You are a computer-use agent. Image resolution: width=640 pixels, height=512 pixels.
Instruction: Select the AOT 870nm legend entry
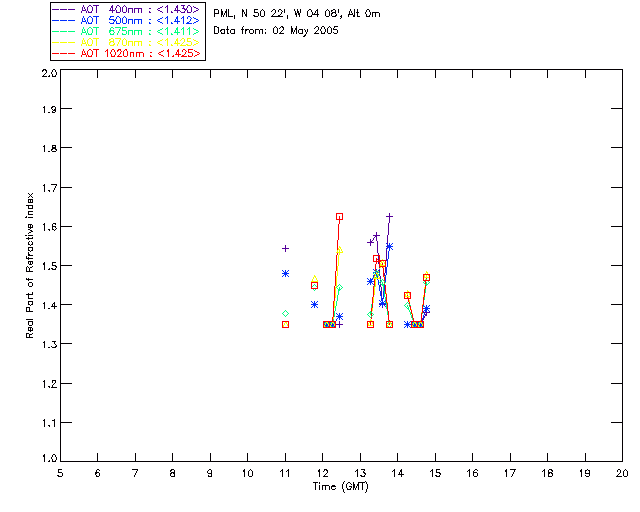coord(127,42)
